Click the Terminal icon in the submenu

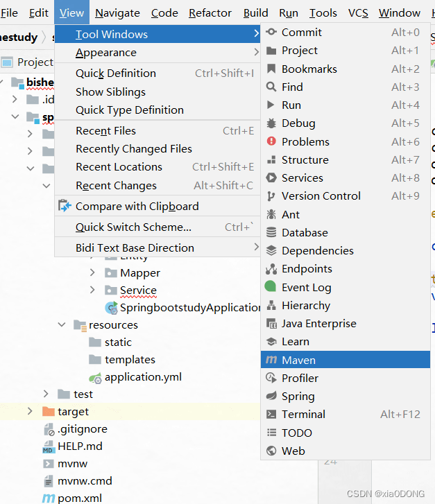[x=271, y=415]
